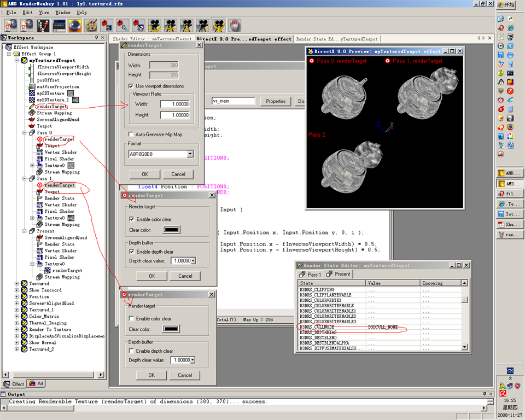This screenshot has height=420, width=525.
Task: Click the Viewport Ratio Height field
Action: pos(175,115)
